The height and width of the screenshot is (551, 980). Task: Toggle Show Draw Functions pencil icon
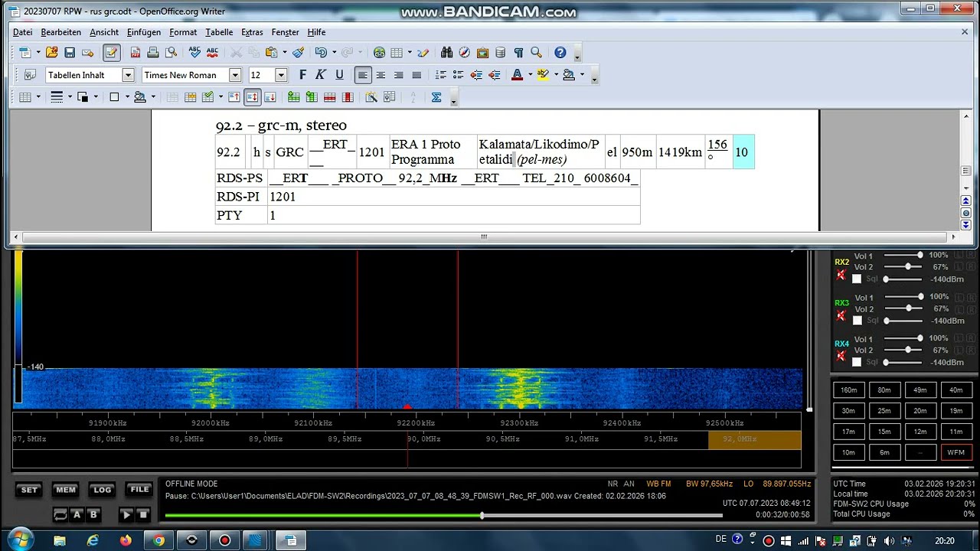coord(423,53)
